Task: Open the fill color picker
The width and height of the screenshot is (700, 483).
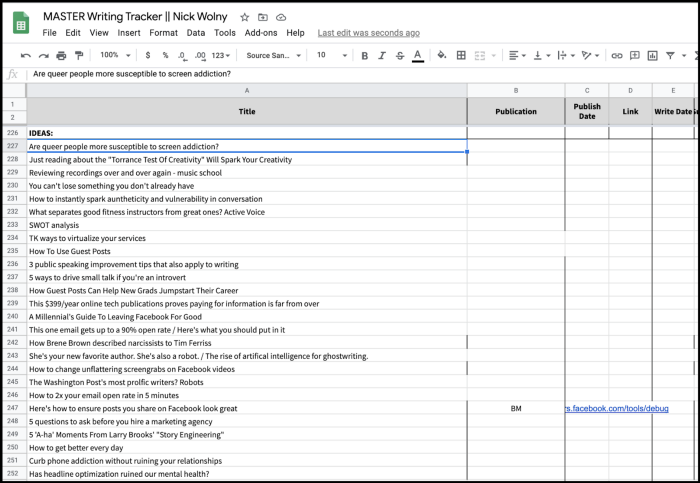Action: click(440, 56)
